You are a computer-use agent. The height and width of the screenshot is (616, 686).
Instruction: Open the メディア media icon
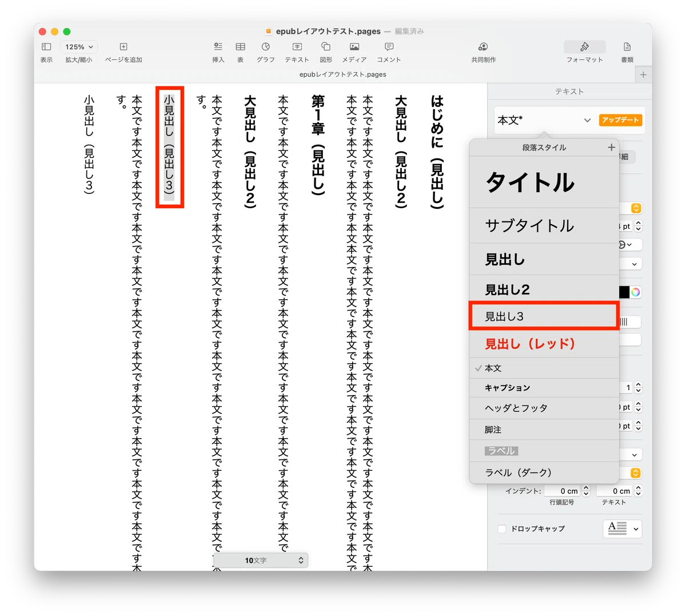[x=354, y=47]
